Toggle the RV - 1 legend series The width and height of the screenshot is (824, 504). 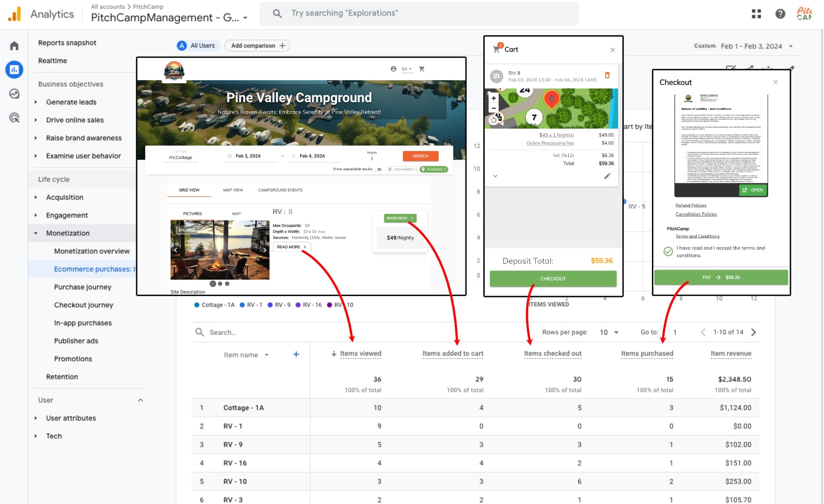[251, 305]
